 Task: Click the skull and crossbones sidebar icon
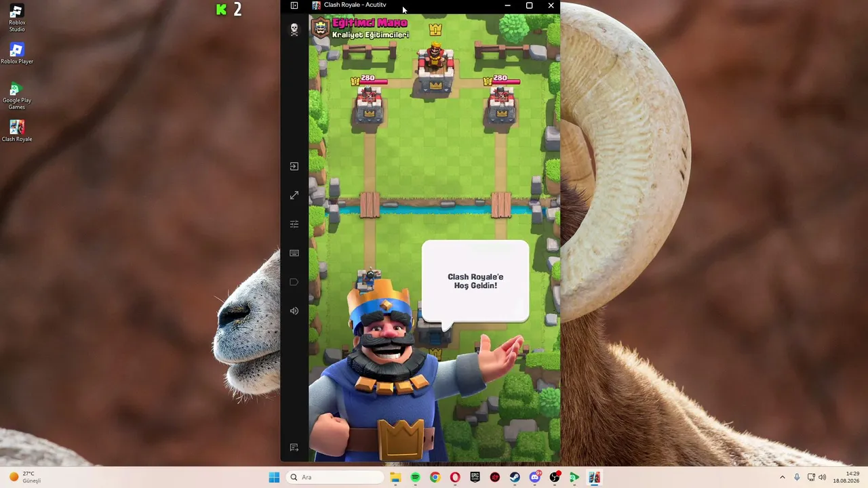click(x=294, y=30)
